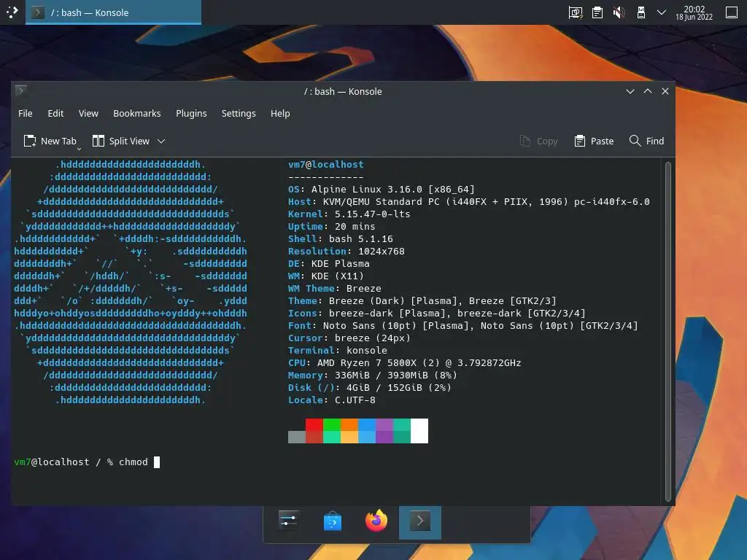Click the WM Theme: Breeze line

334,288
